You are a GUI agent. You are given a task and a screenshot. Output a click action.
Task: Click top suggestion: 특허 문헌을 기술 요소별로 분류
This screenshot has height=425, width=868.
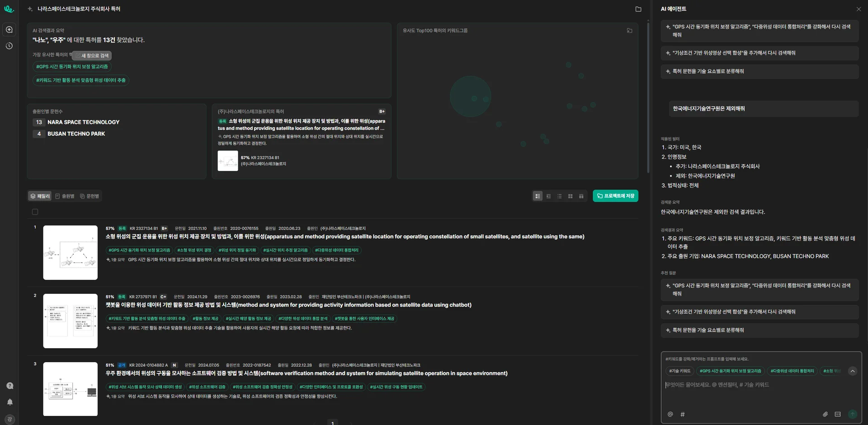click(759, 71)
